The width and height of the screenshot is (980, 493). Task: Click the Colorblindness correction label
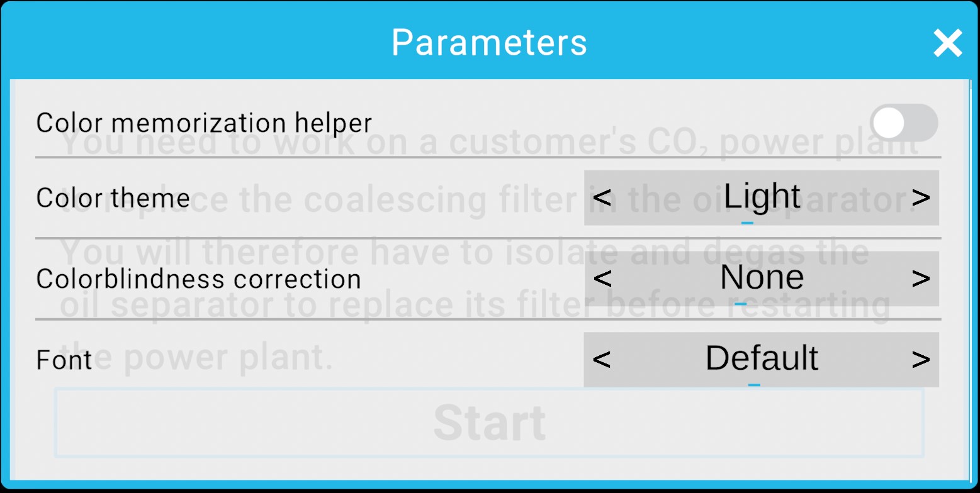199,279
